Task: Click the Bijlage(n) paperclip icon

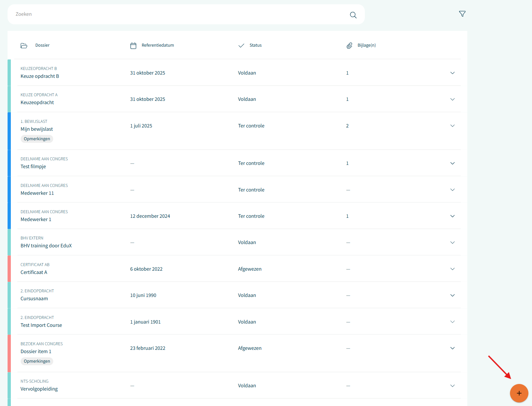Action: 349,46
